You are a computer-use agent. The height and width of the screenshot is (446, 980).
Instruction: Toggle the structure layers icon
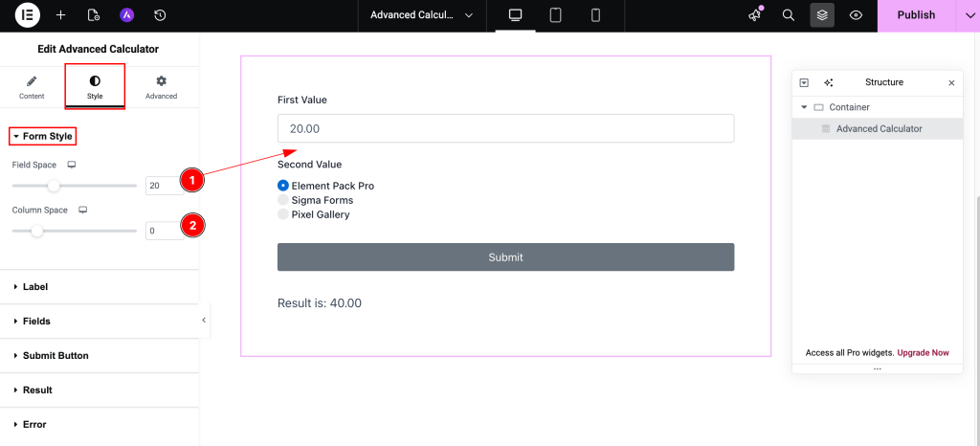click(821, 15)
